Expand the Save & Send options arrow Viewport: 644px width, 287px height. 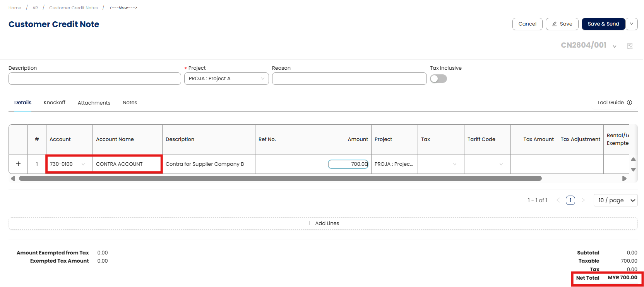[x=632, y=24]
